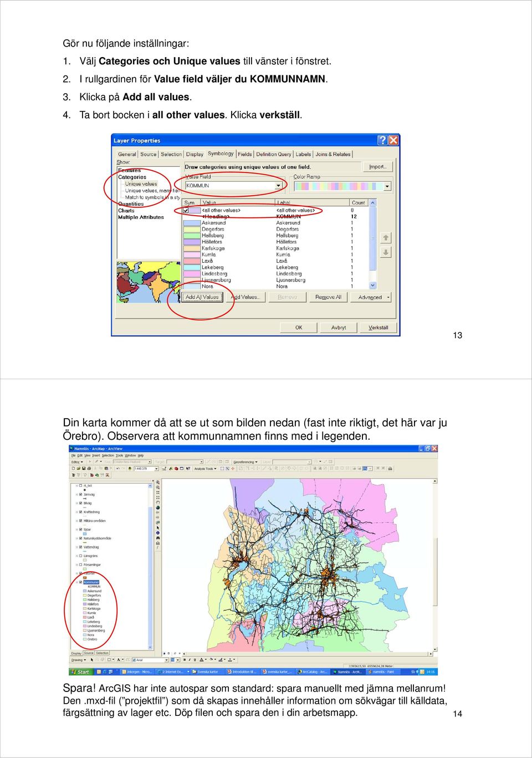This screenshot has width=532, height=758.
Task: Select Unique values under Categories
Action: [141, 184]
